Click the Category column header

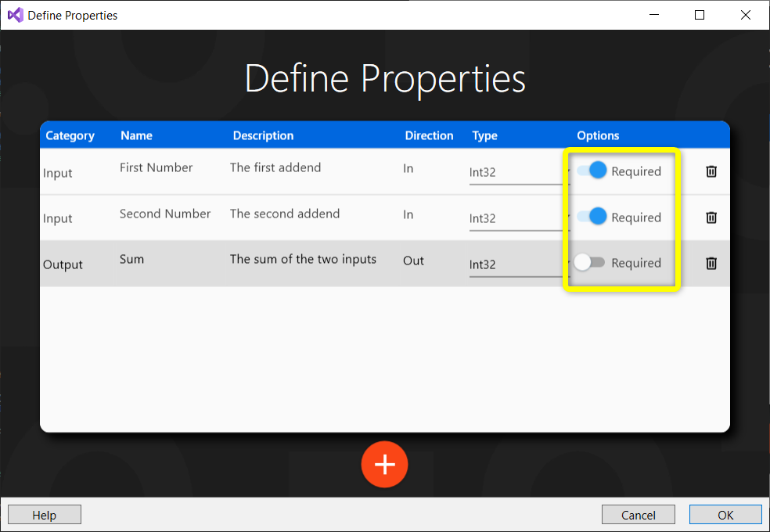click(69, 135)
